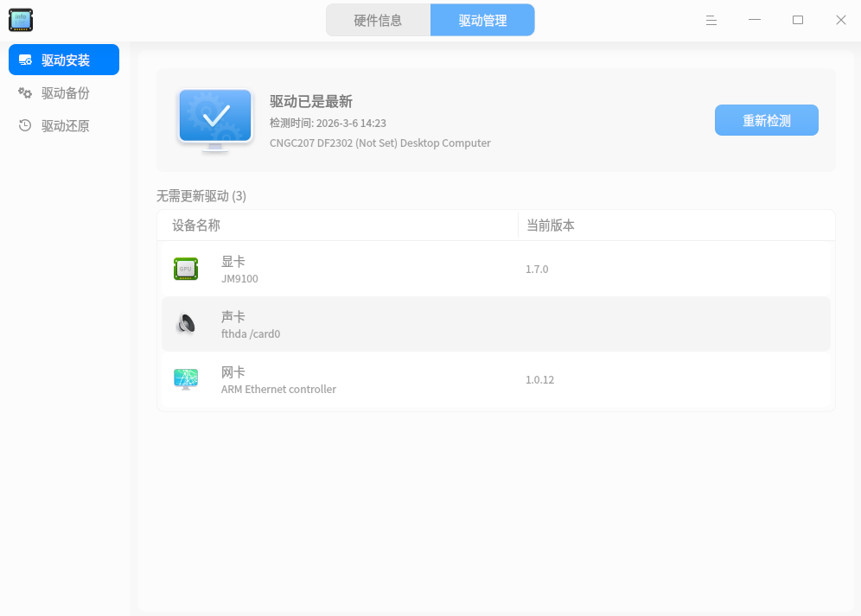Click ARM Ethernet controller text
The width and height of the screenshot is (861, 616).
[x=278, y=390]
